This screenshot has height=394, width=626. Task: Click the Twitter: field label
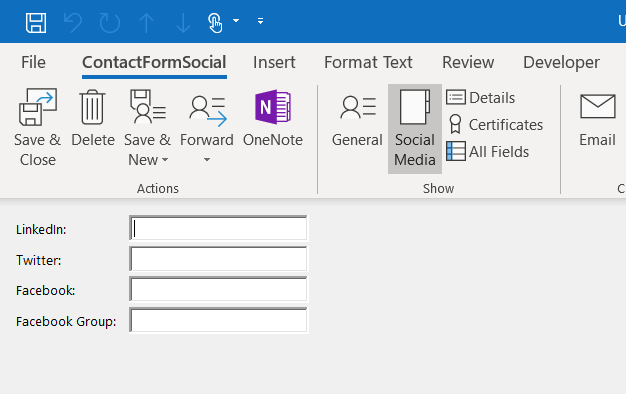click(x=39, y=260)
